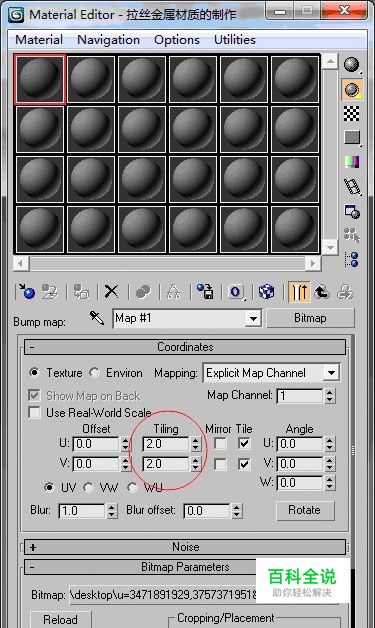Viewport: 375px width, 628px height.
Task: Click the Material ID Channel icon
Action: [236, 292]
